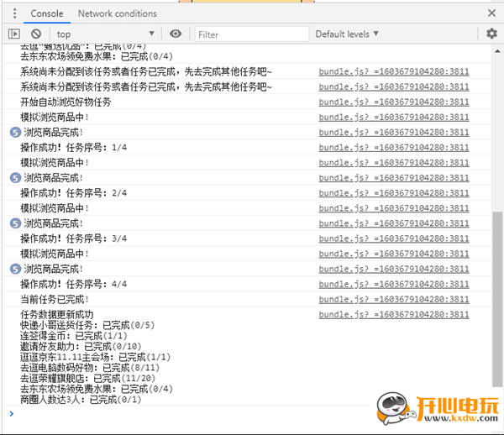Click the line 连签得金币: 已完成(1/1)
Screen dimensions: 504x435
coord(74,337)
